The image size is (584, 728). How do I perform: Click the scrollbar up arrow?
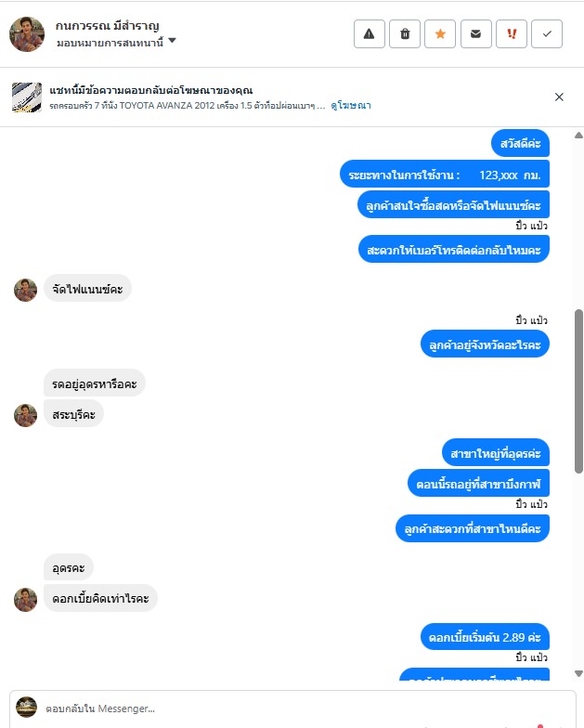578,136
